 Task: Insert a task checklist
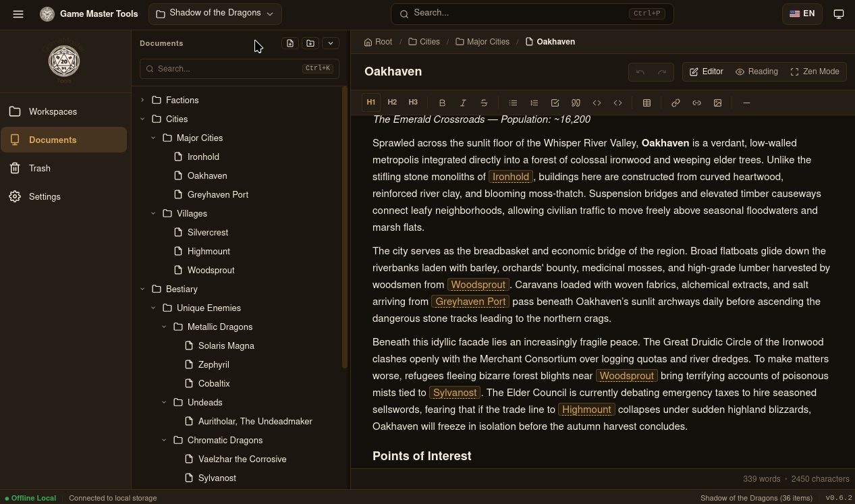555,103
